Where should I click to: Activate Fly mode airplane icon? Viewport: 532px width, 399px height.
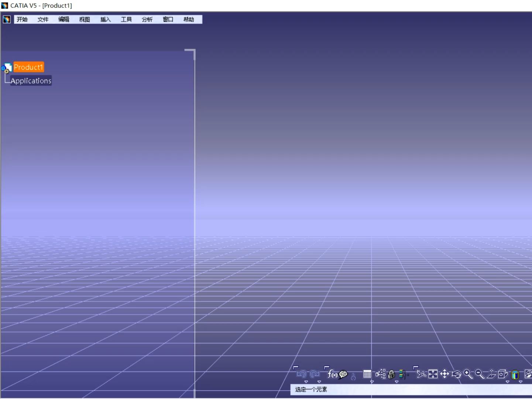(x=421, y=374)
